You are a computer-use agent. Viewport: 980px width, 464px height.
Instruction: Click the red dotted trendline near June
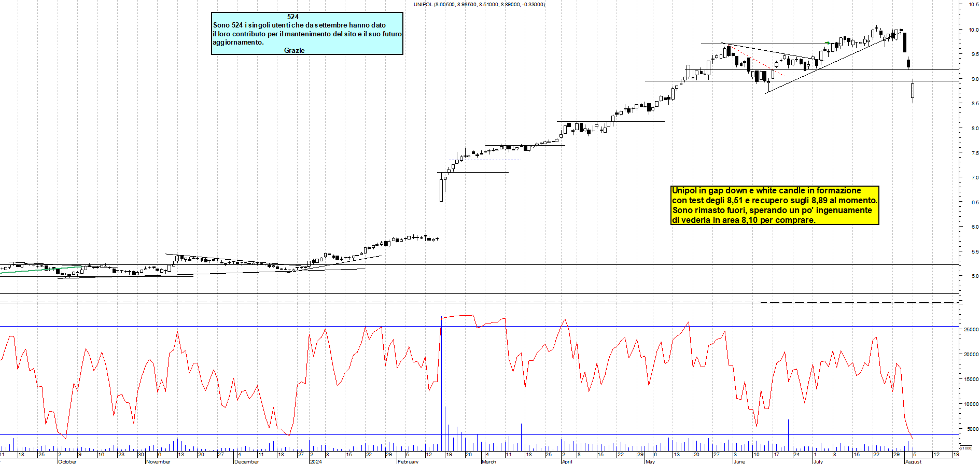pos(757,61)
